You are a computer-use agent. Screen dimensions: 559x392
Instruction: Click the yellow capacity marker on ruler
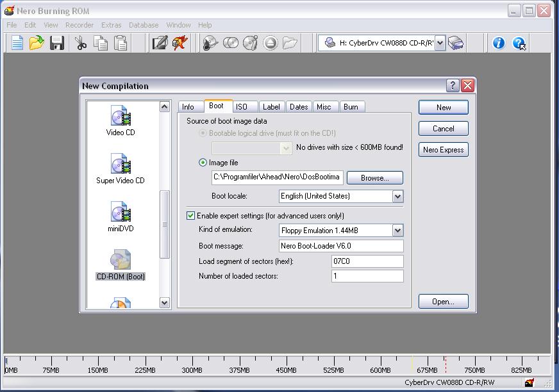coord(412,364)
